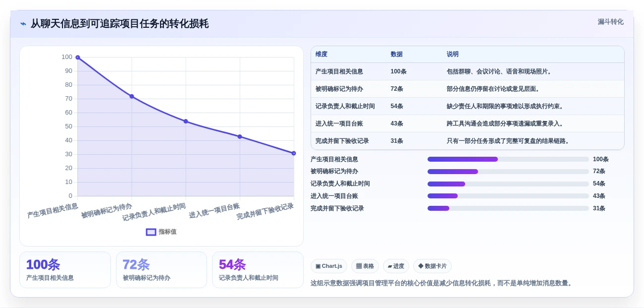This screenshot has width=644, height=308.
Task: Click the chart data point at 31
Action: (x=294, y=153)
